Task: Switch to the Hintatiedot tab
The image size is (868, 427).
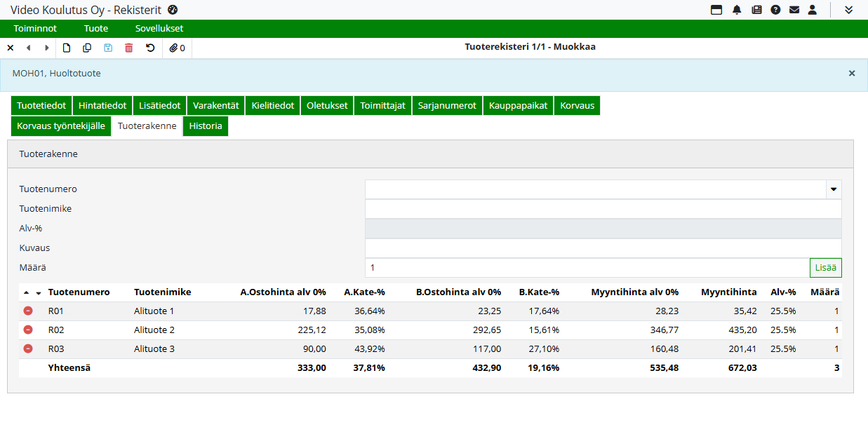Action: tap(102, 106)
